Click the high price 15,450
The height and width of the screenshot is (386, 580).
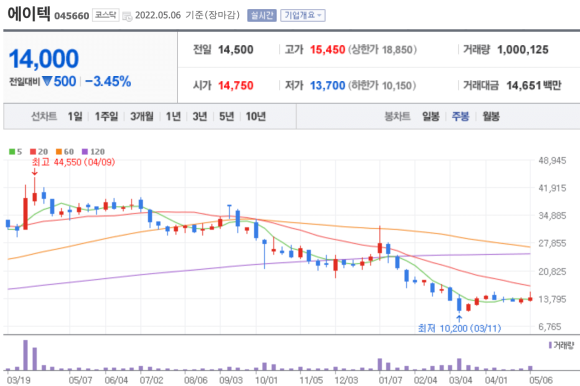point(327,50)
